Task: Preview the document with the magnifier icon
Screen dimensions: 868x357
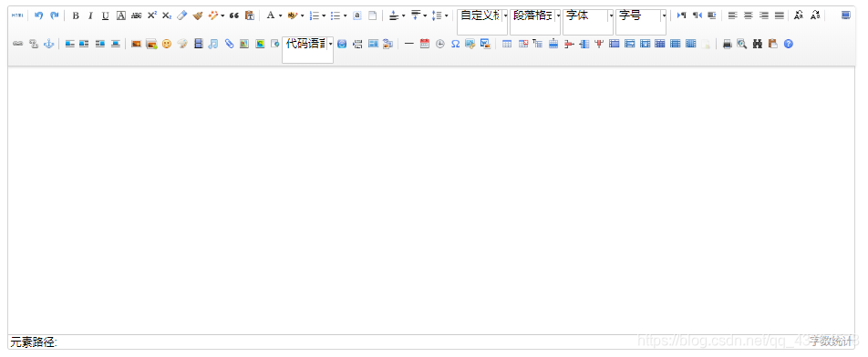Action: click(x=742, y=44)
